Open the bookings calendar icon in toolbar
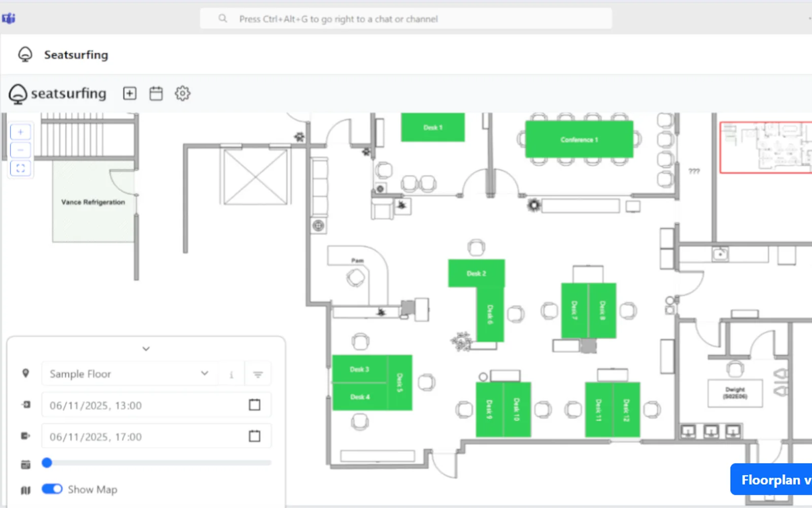 tap(156, 93)
